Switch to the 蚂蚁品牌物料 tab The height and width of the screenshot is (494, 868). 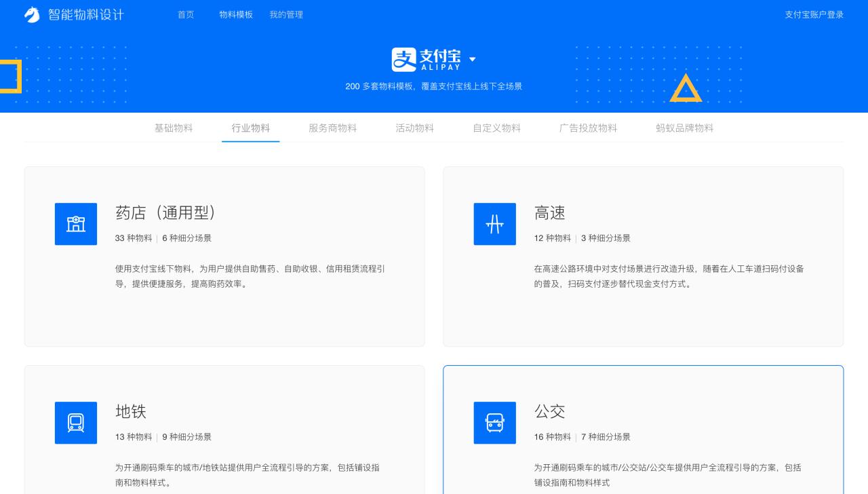click(x=685, y=128)
